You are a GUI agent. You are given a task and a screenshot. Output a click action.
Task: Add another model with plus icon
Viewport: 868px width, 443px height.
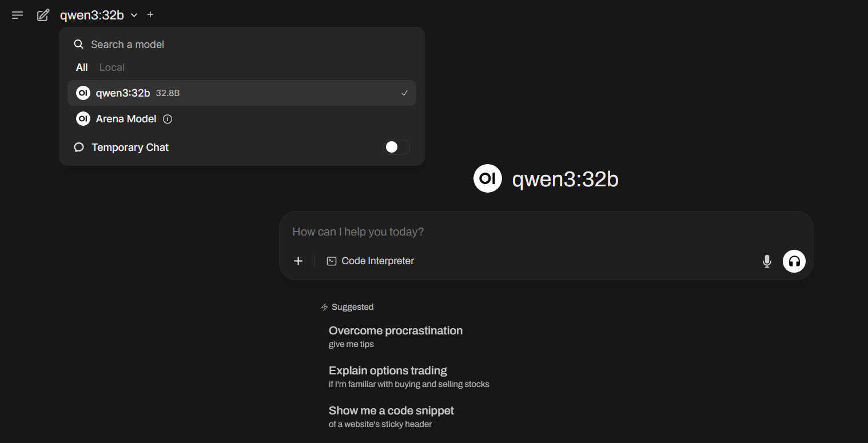click(150, 15)
